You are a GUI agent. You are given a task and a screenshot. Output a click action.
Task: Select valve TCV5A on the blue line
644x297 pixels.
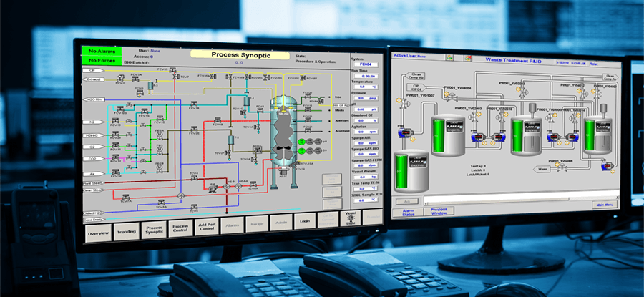click(162, 202)
